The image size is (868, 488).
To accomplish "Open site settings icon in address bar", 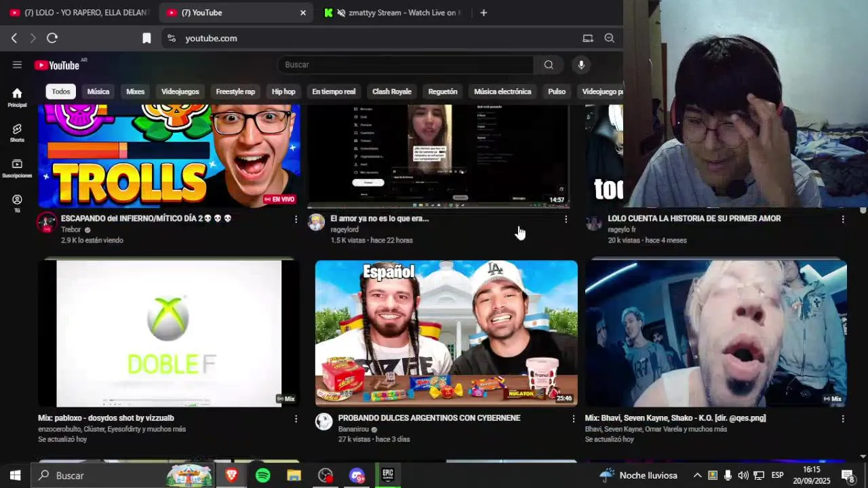I will pyautogui.click(x=172, y=39).
